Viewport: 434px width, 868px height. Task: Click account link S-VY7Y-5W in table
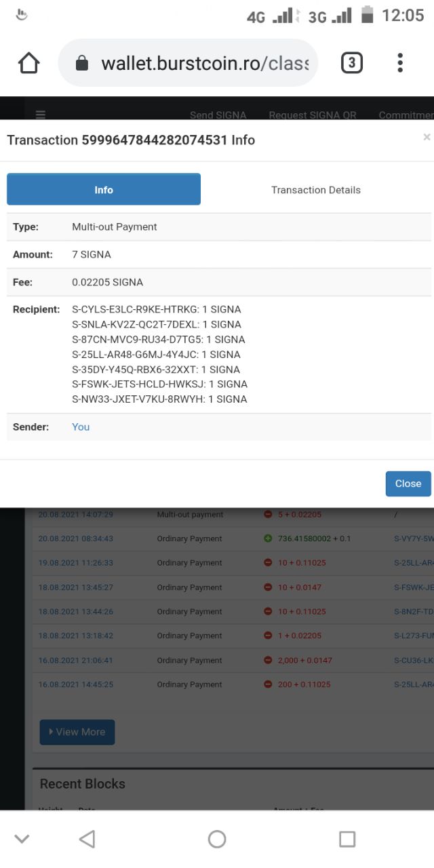pos(413,538)
